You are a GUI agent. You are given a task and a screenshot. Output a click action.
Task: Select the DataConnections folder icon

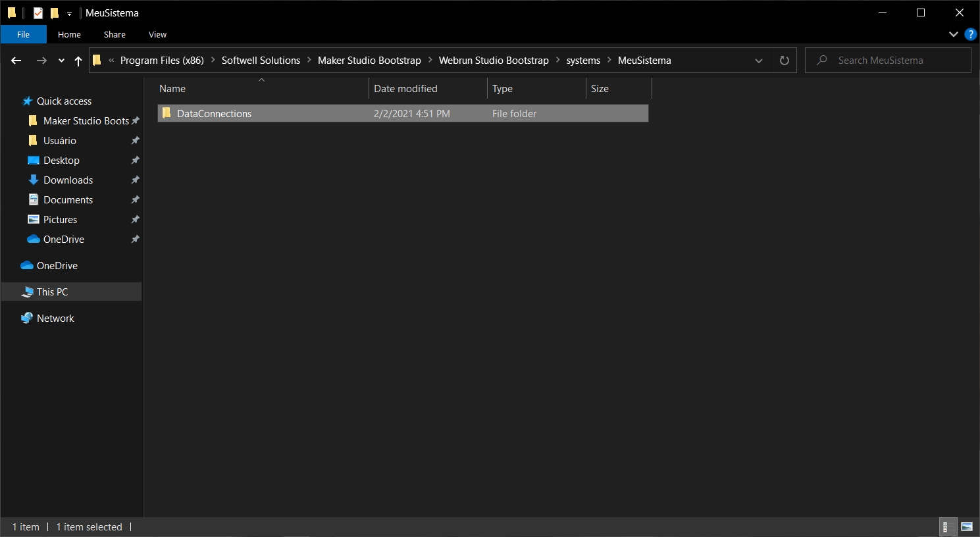pos(167,113)
